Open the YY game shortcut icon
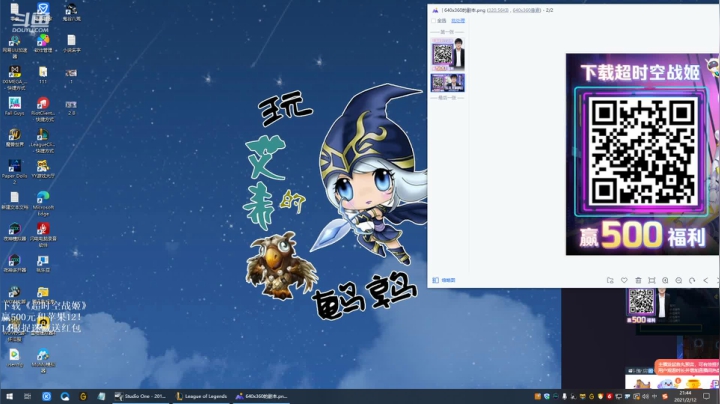 [x=43, y=168]
